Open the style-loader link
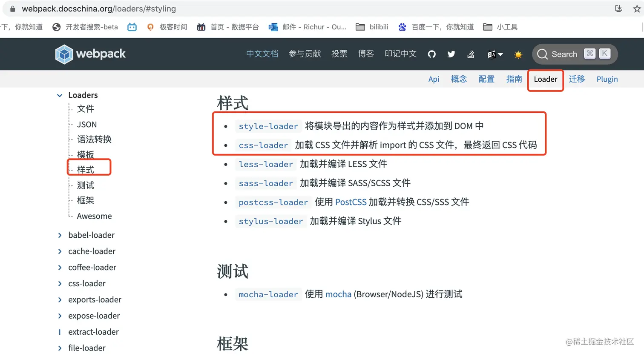The height and width of the screenshot is (356, 644). pos(268,126)
